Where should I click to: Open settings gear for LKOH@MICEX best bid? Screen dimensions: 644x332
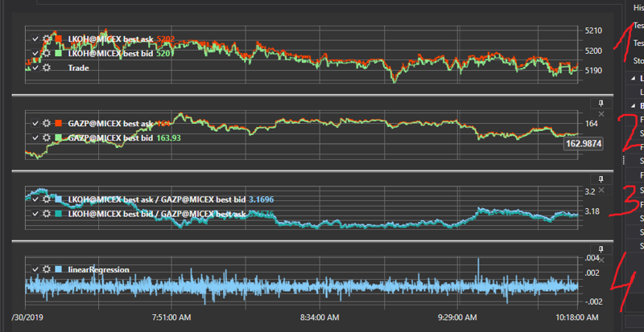click(46, 54)
